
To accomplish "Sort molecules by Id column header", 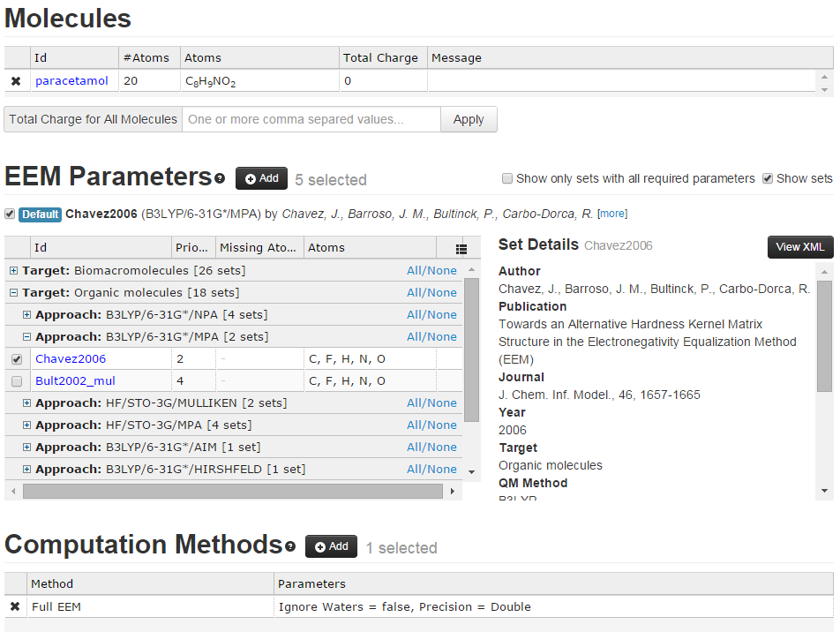I will tap(74, 57).
